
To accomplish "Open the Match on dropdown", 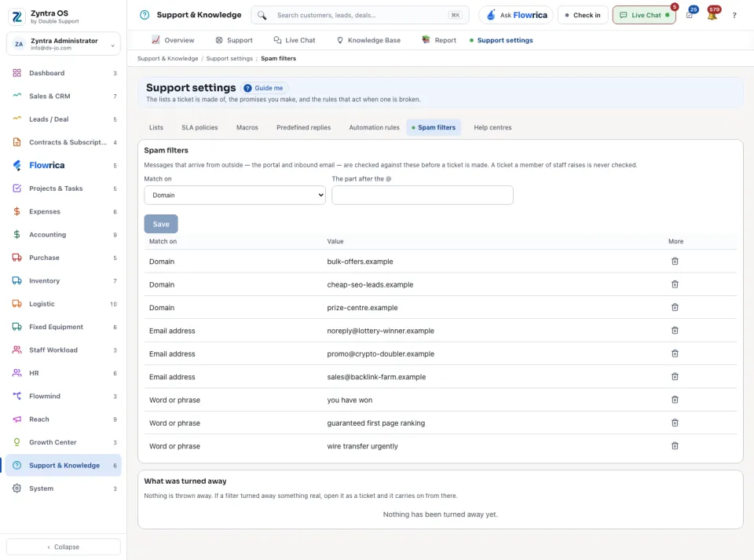I will pos(235,195).
